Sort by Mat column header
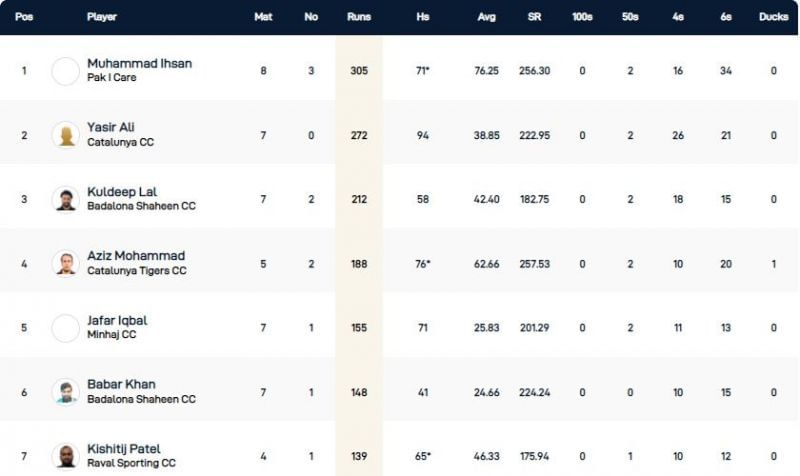800x476 pixels. point(263,17)
